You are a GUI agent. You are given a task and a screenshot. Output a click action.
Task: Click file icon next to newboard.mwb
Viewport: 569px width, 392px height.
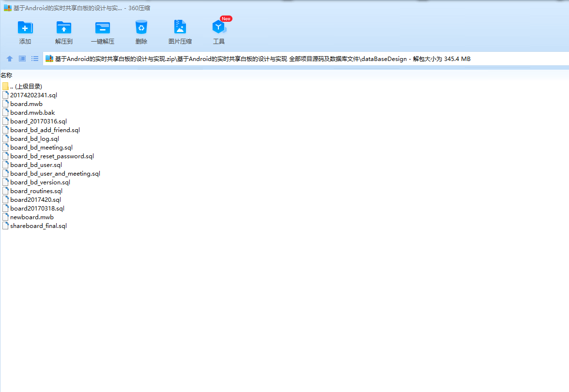coord(5,217)
